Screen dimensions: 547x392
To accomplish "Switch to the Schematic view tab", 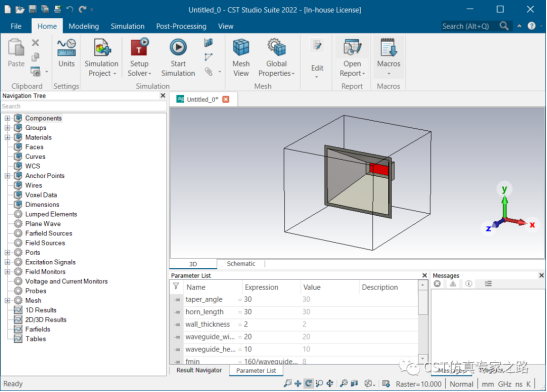I will click(x=241, y=264).
